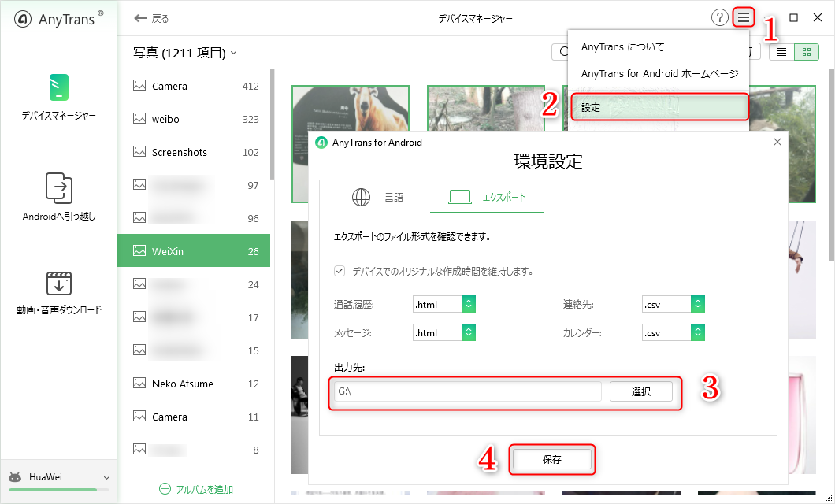This screenshot has height=504, width=835.
Task: Click the 戻る text label
Action: tap(160, 19)
